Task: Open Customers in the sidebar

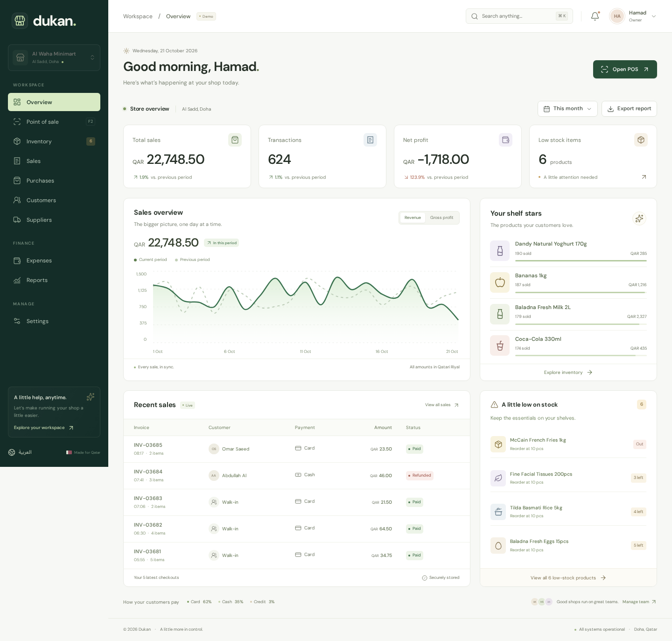Action: coord(54,200)
